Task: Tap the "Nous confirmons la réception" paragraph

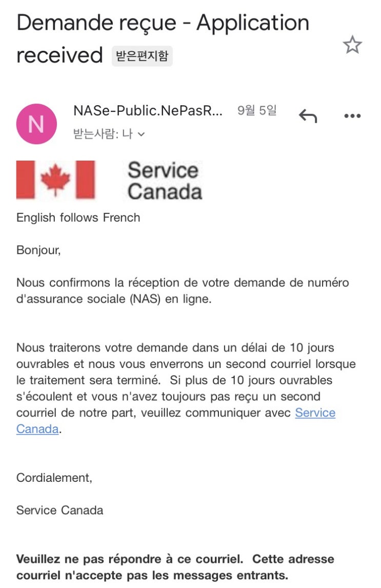Action: [182, 290]
